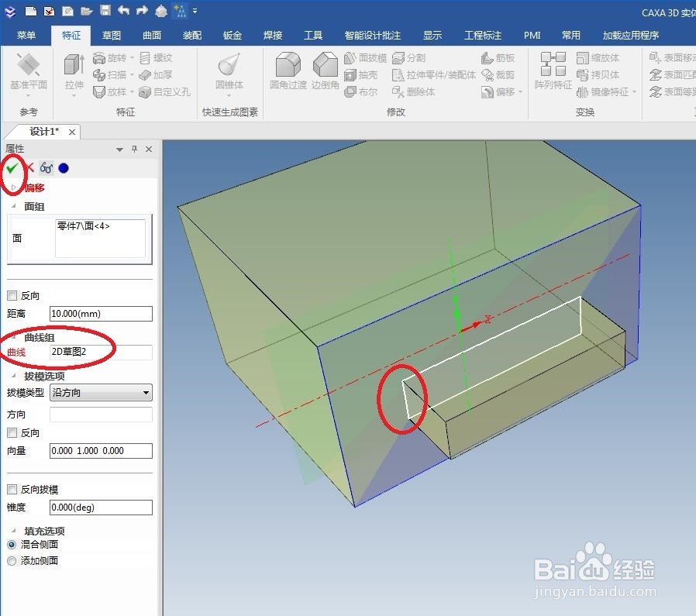Switch to the 装配 ribbon tab

click(x=192, y=35)
